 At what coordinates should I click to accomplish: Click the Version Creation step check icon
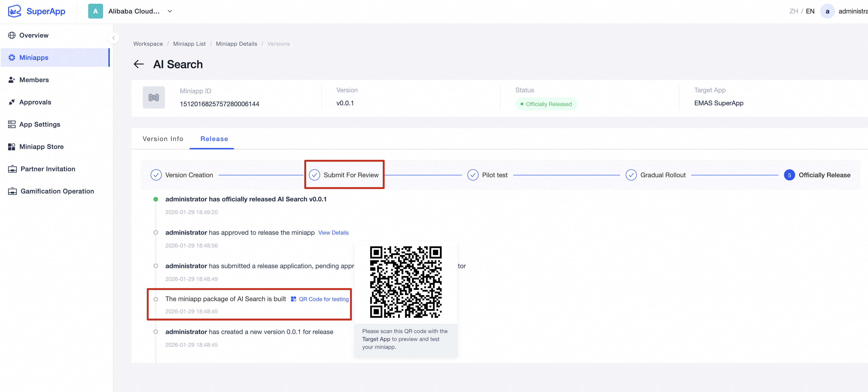pyautogui.click(x=156, y=175)
